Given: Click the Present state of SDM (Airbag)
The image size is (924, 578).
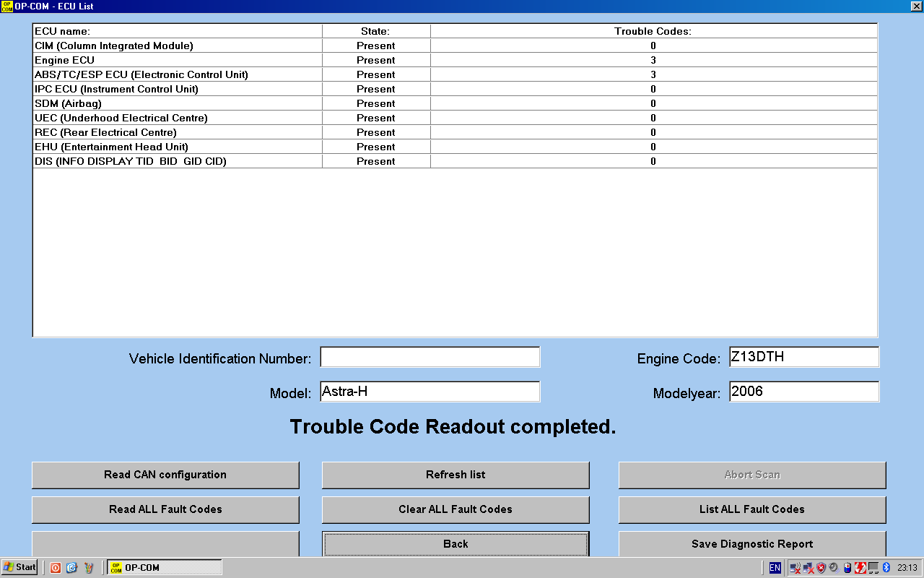Looking at the screenshot, I should coord(376,103).
